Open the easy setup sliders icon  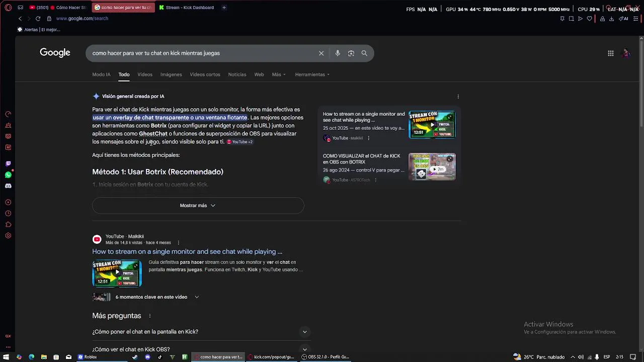pos(636,19)
